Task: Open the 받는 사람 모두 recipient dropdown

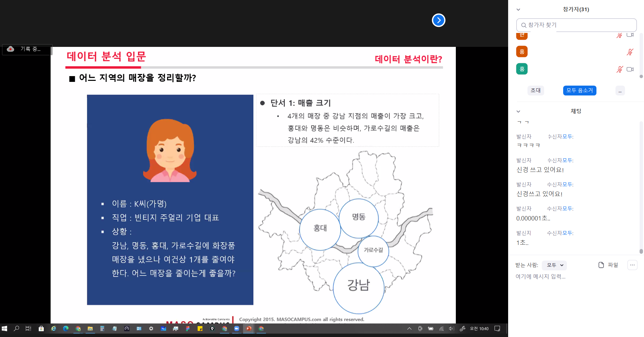Action: pos(554,265)
